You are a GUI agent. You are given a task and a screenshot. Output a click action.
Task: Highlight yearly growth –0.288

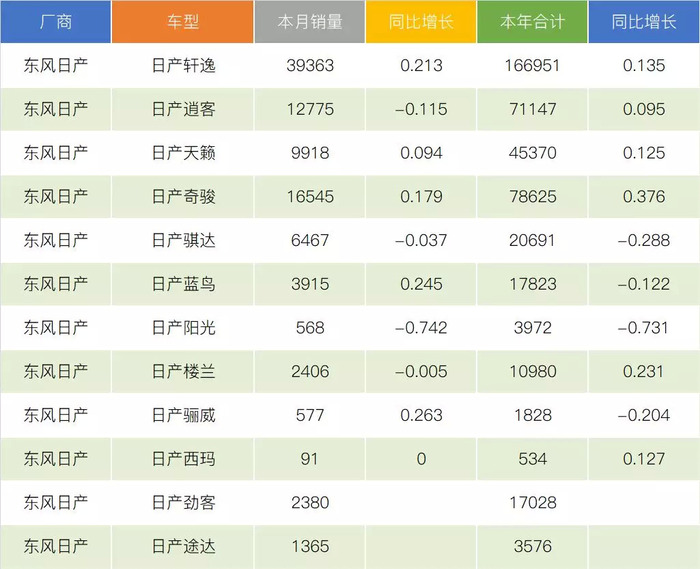click(x=644, y=241)
